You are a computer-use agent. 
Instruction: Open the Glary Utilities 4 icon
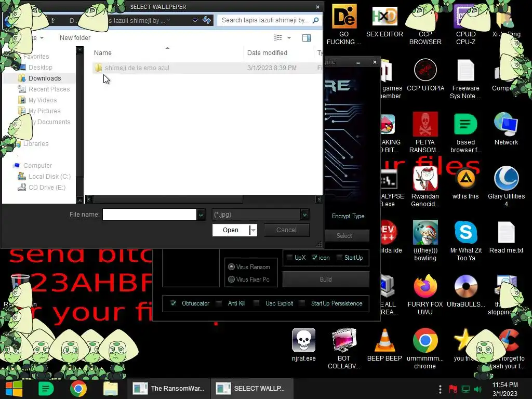[x=506, y=187]
